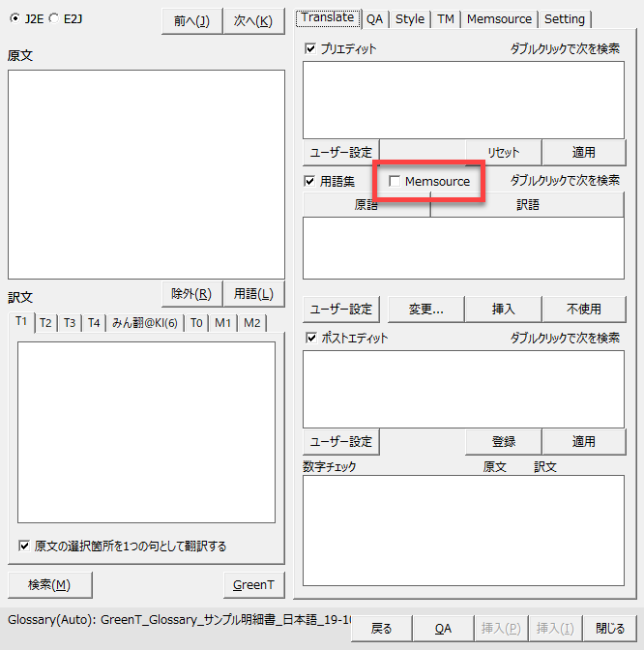Switch to the QA tab
644x650 pixels.
coord(374,19)
